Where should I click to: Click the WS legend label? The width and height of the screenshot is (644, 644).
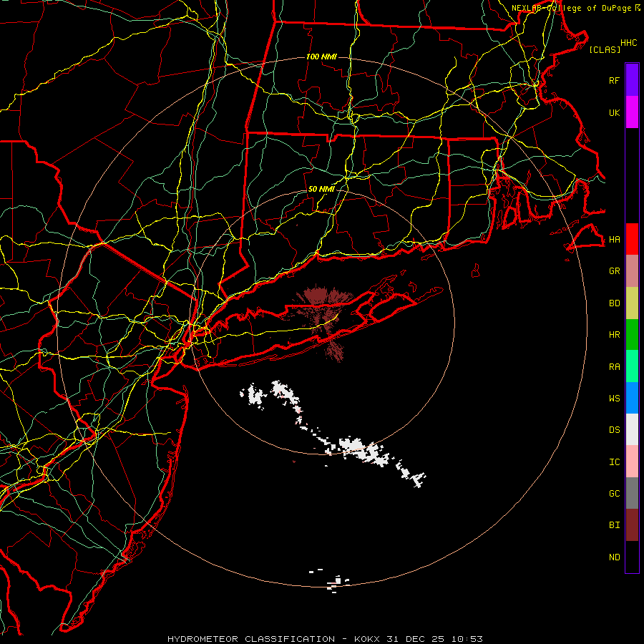(615, 398)
